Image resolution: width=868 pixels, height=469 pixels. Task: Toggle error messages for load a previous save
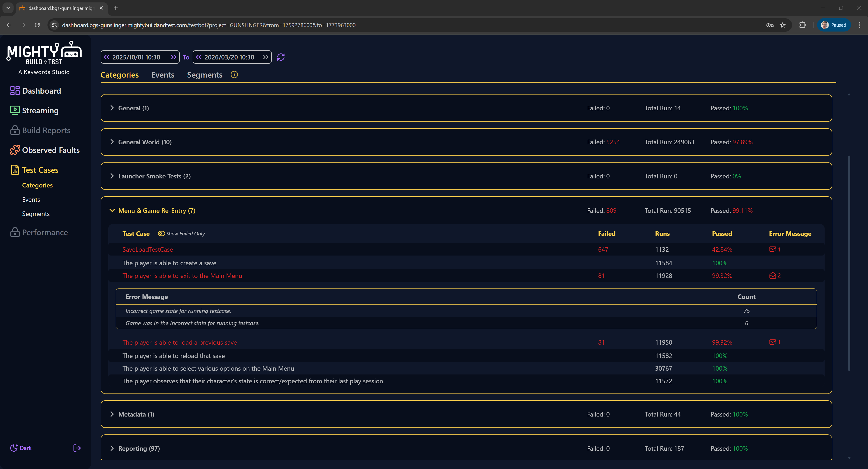pos(772,342)
